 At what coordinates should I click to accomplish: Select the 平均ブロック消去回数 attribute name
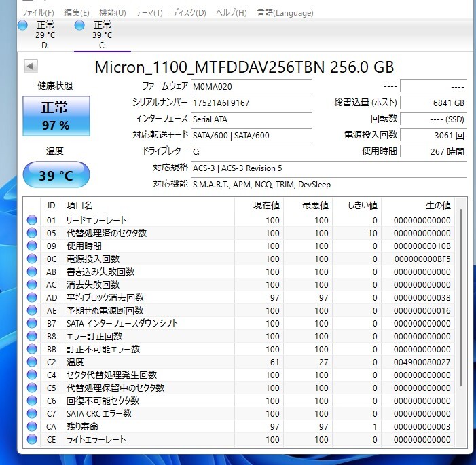[105, 297]
